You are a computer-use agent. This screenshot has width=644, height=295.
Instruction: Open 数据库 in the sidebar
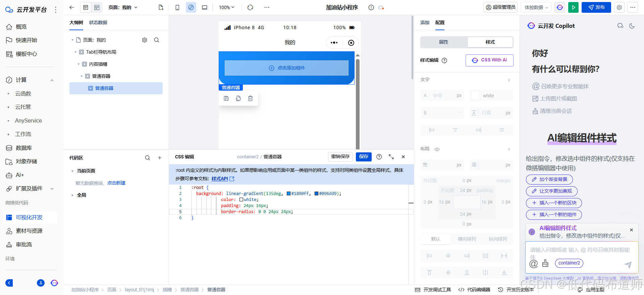pyautogui.click(x=24, y=148)
